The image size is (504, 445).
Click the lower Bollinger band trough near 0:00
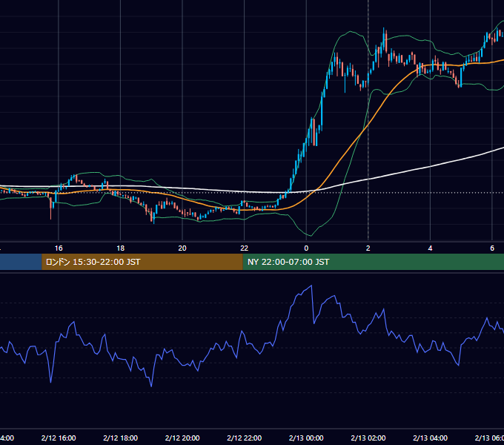click(x=310, y=235)
